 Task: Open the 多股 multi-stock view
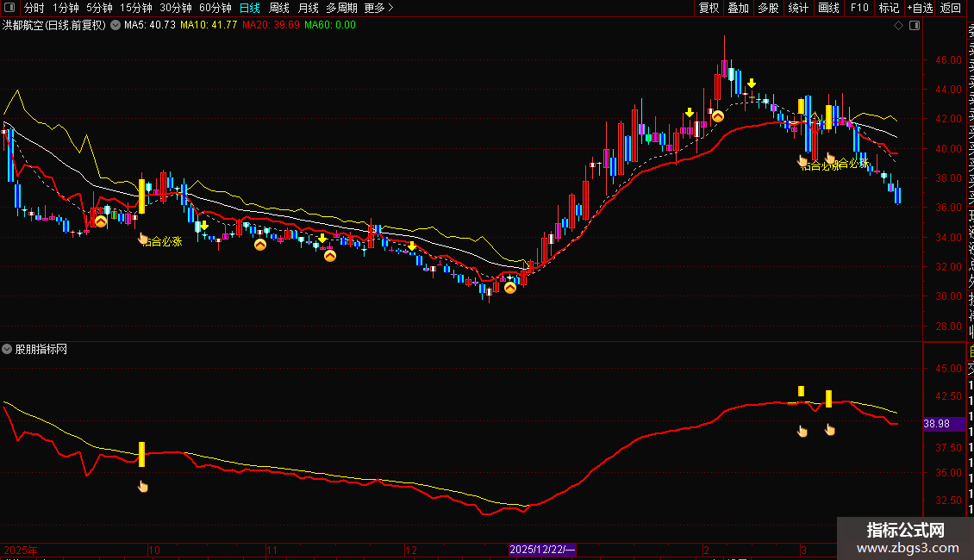point(768,8)
